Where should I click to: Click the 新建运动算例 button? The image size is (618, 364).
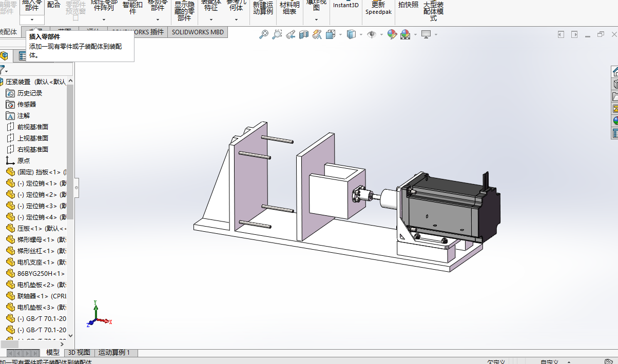coord(263,8)
